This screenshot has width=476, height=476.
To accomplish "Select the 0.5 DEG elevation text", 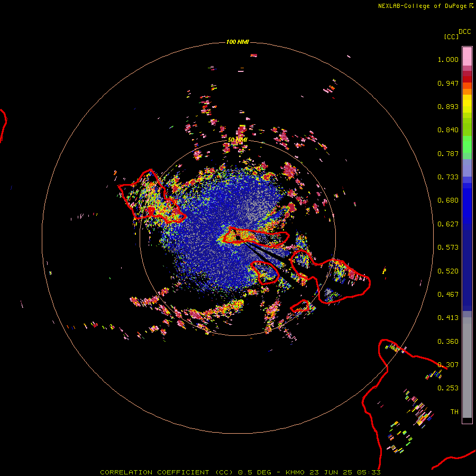I will [x=254, y=472].
